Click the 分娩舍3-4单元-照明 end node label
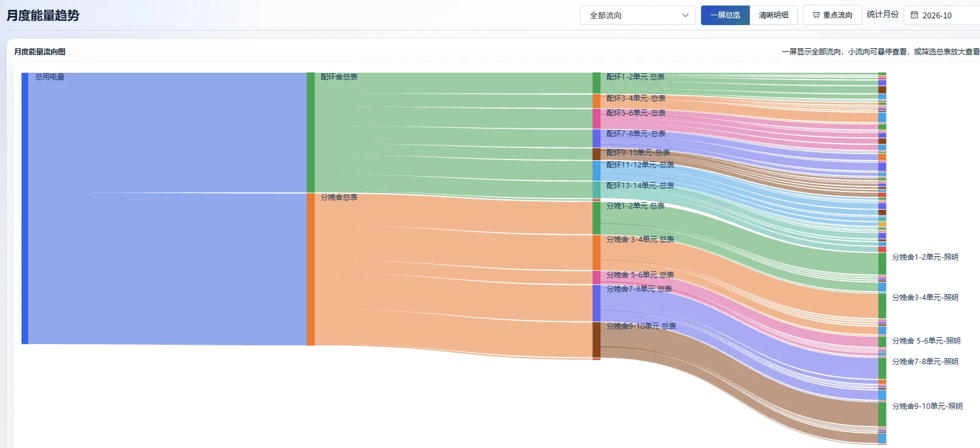Viewport: 980px width, 448px height. (925, 298)
